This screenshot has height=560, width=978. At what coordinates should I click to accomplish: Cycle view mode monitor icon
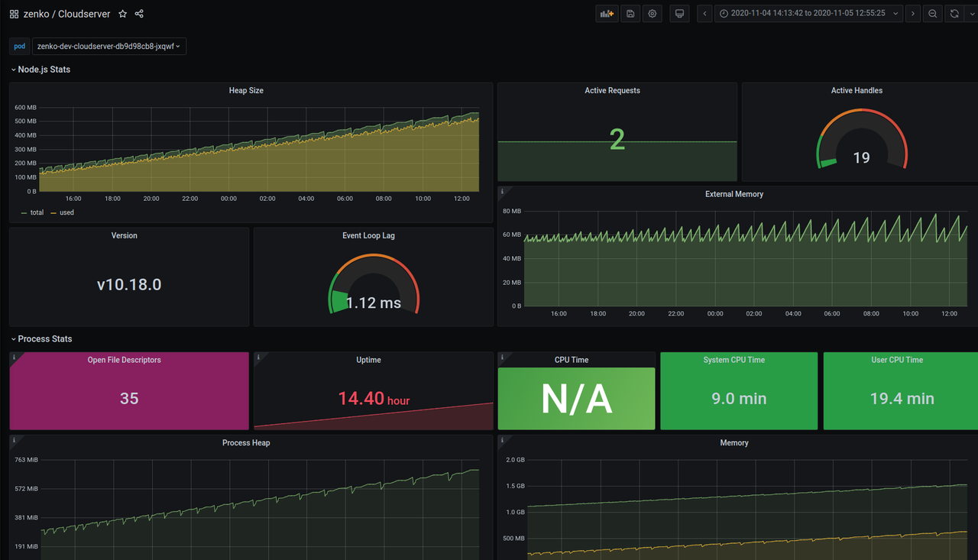tap(679, 14)
